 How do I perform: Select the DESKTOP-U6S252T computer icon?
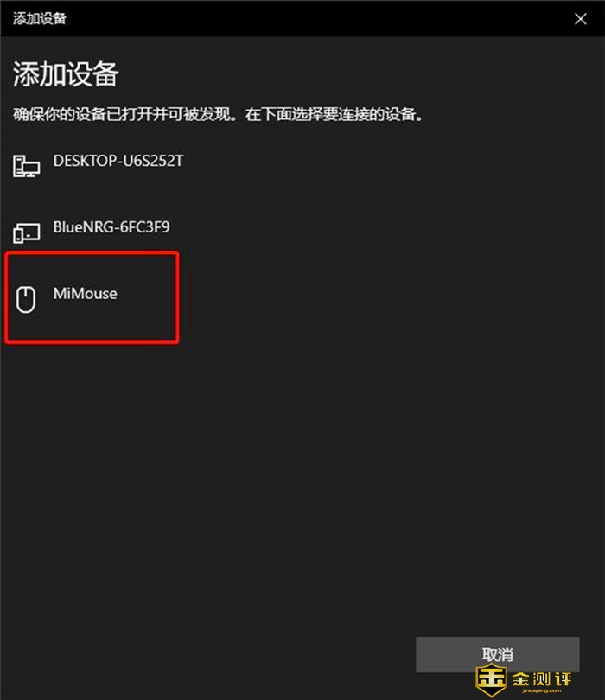26,166
